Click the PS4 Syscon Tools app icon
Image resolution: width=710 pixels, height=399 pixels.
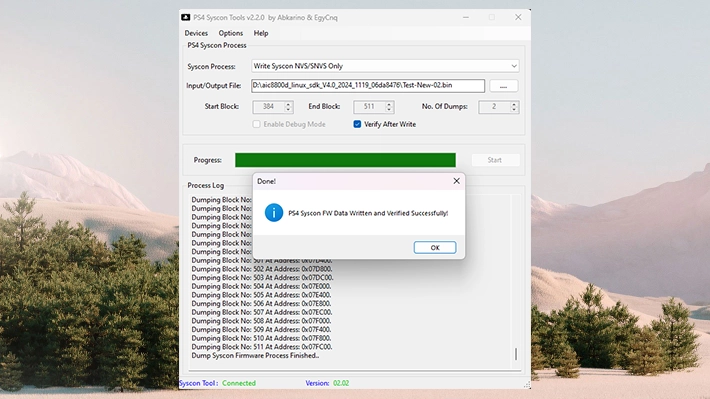coord(186,17)
